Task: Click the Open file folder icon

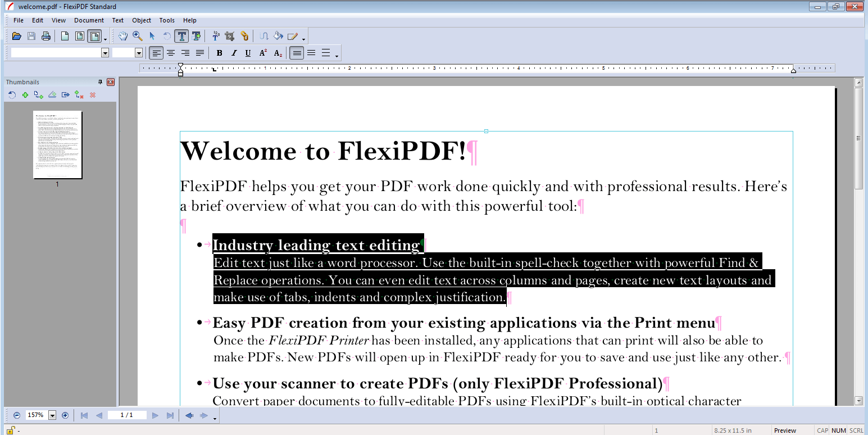Action: coord(17,37)
